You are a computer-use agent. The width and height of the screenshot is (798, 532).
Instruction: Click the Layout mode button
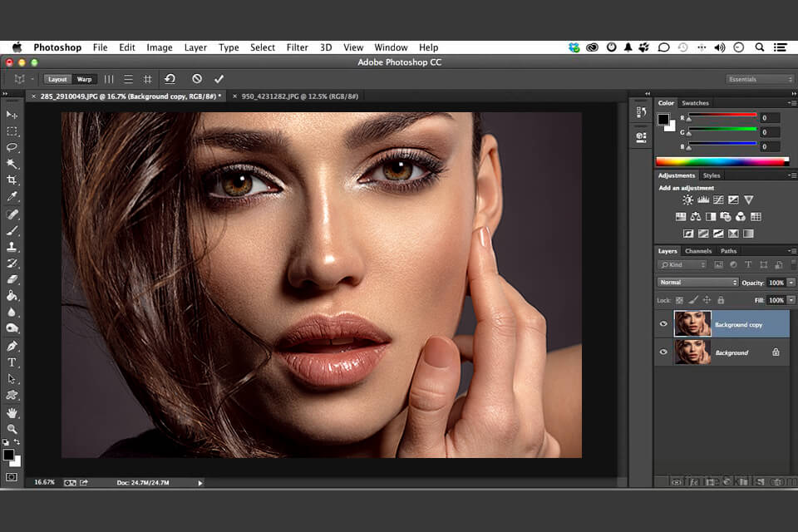[57, 79]
